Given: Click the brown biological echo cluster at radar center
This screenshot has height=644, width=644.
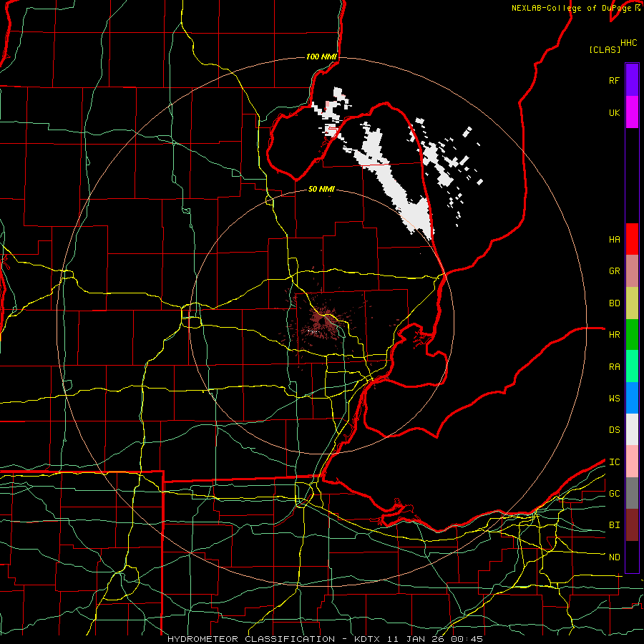Looking at the screenshot, I should [323, 321].
